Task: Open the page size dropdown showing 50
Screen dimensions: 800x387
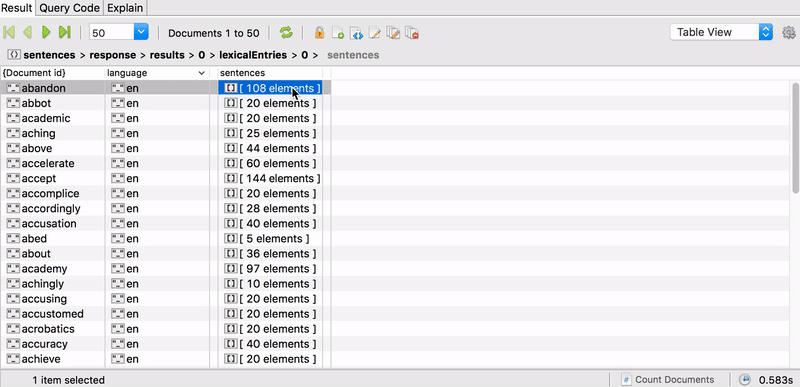Action: 141,33
